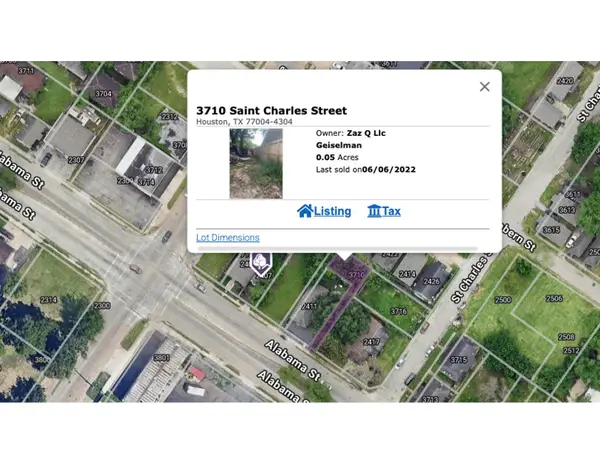The image size is (600, 464).
Task: Select parcel 2417 on the map
Action: click(370, 342)
